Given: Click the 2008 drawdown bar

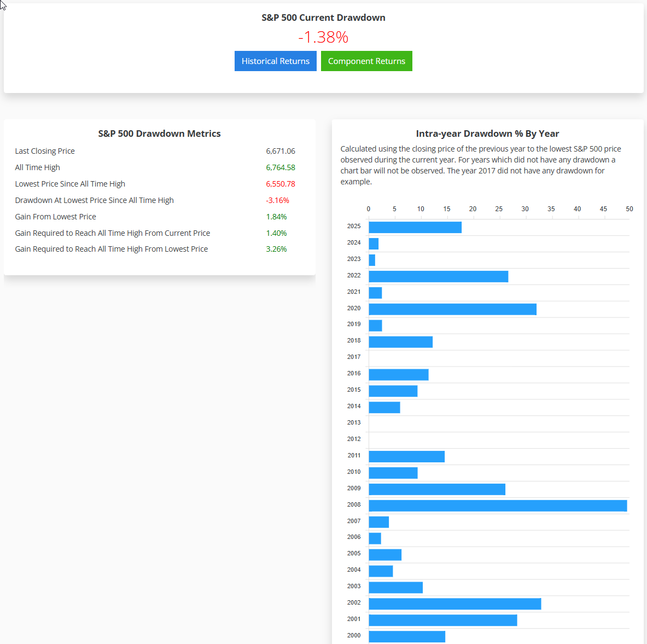Looking at the screenshot, I should click(x=498, y=506).
